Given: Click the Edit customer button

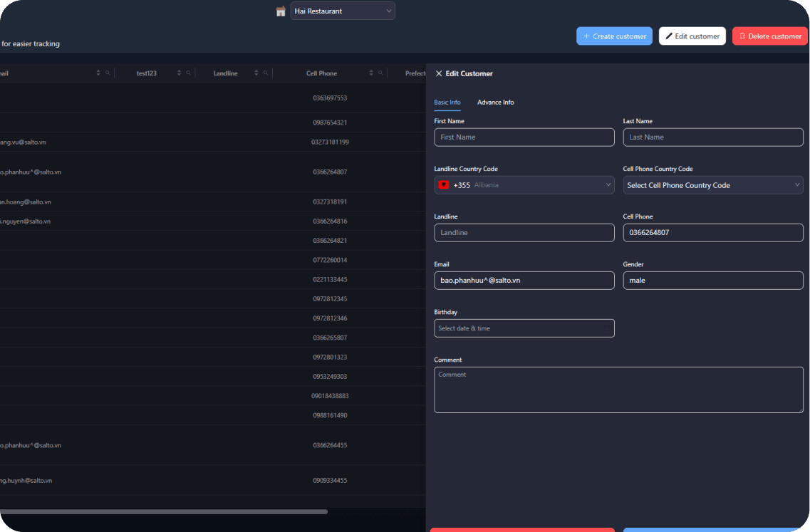Looking at the screenshot, I should (692, 36).
